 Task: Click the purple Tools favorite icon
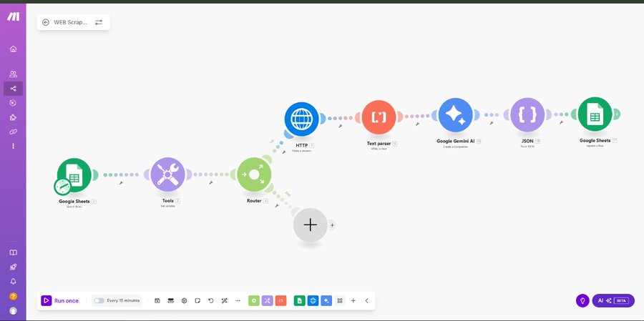coord(268,300)
